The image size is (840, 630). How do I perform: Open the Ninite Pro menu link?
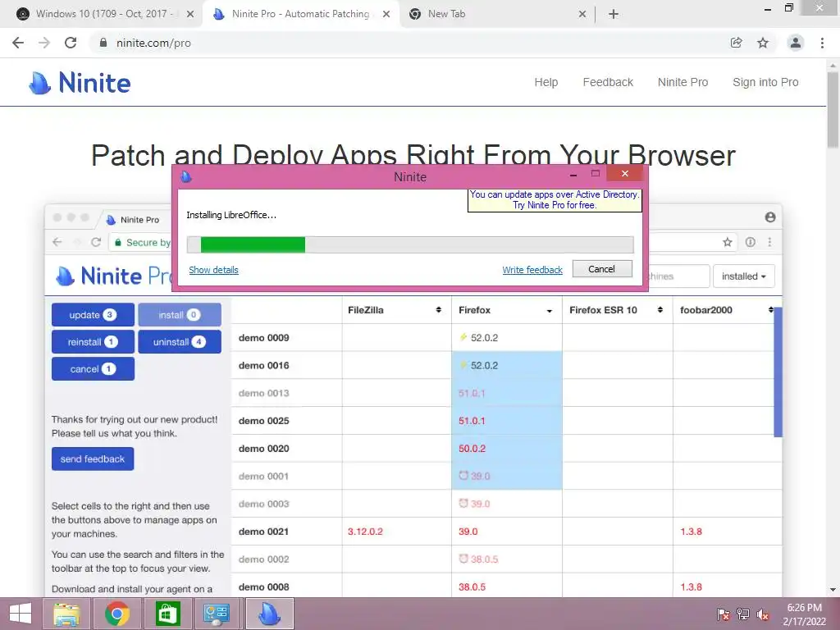(x=683, y=83)
